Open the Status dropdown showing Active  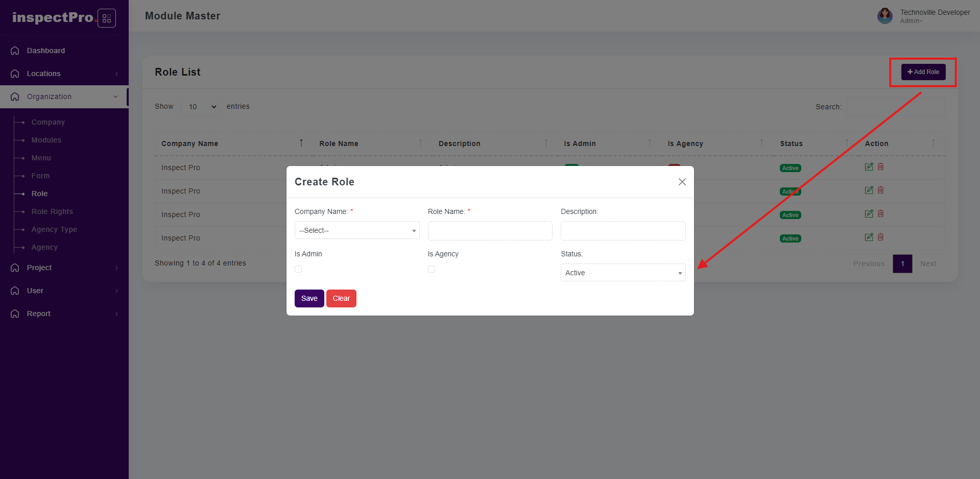(x=623, y=273)
